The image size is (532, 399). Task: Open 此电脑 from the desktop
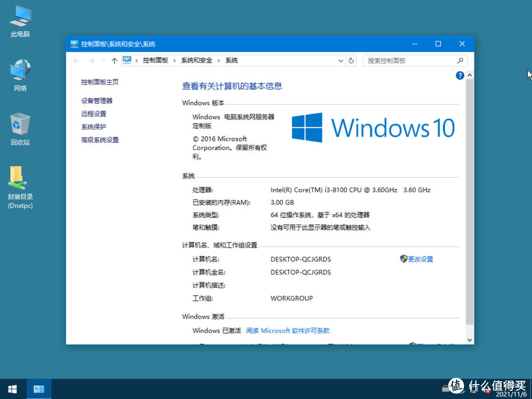[20, 20]
